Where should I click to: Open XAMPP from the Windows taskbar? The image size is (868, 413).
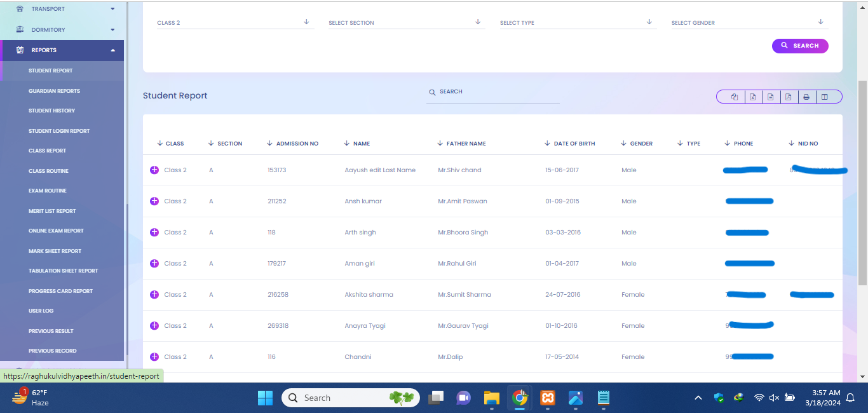(x=548, y=398)
